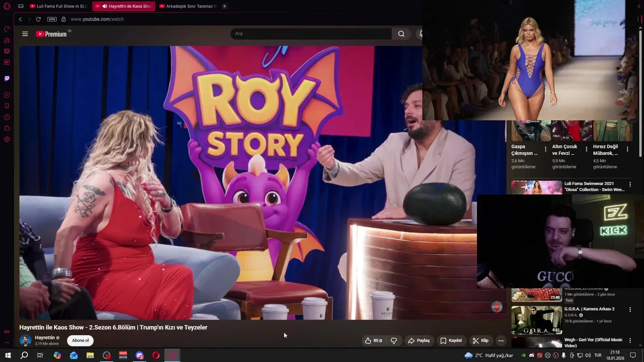Open GX Corner gamepad icon in tab bar

21,6
